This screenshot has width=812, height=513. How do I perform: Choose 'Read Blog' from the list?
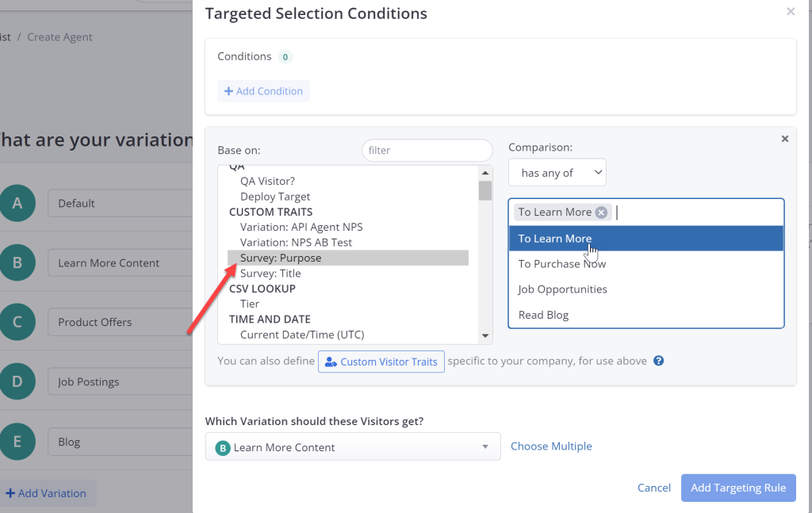tap(543, 315)
